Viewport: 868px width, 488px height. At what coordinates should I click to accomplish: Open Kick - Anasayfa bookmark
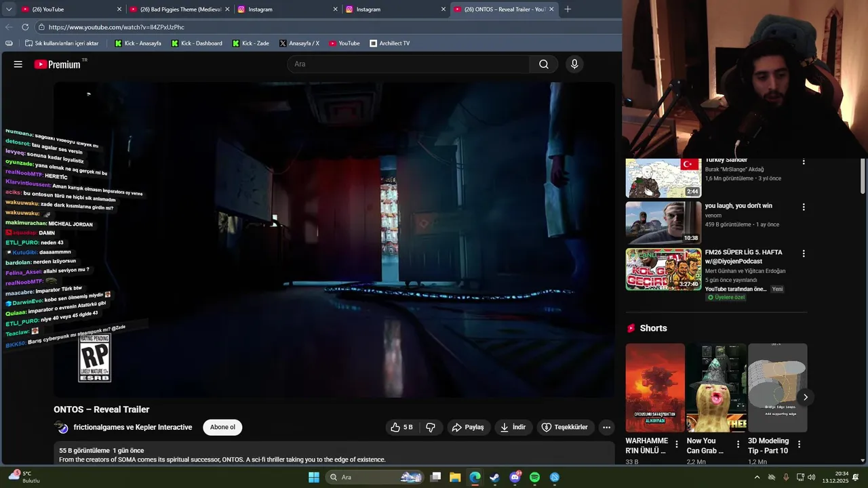click(138, 43)
